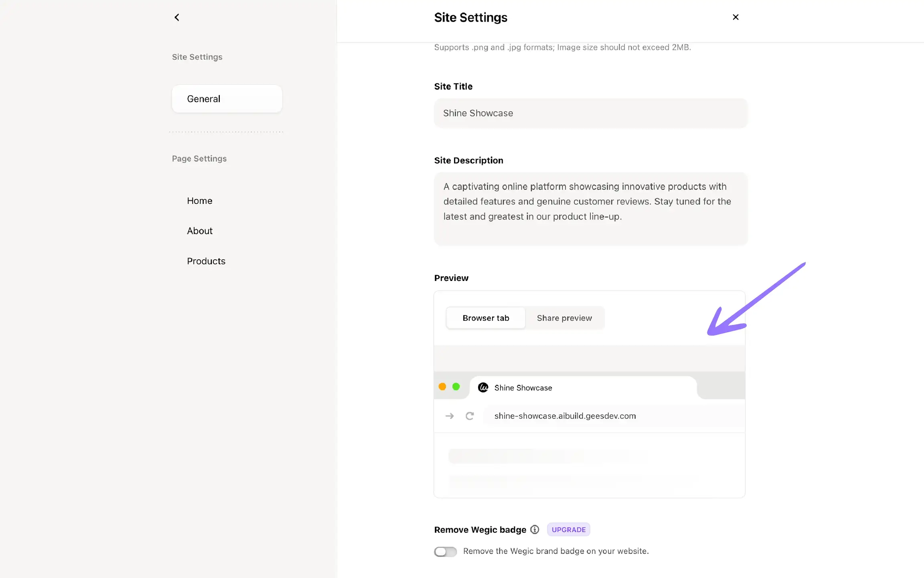This screenshot has height=578, width=924.
Task: Switch to Browser tab preview
Action: (486, 318)
